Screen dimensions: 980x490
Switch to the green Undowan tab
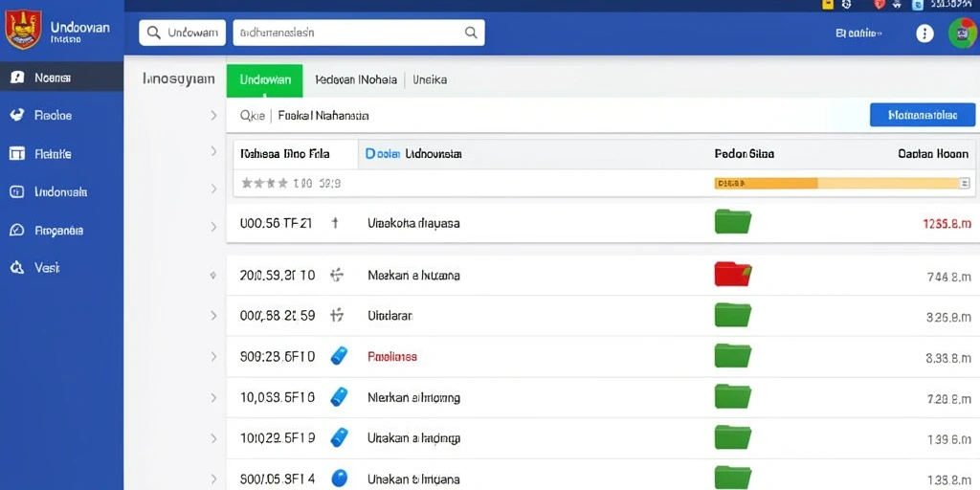264,80
